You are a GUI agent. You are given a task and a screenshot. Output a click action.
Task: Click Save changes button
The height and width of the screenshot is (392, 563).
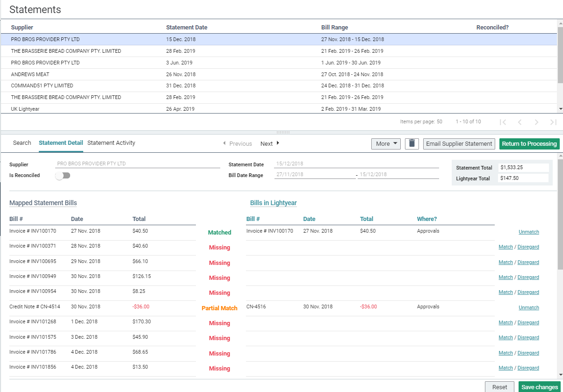539,387
